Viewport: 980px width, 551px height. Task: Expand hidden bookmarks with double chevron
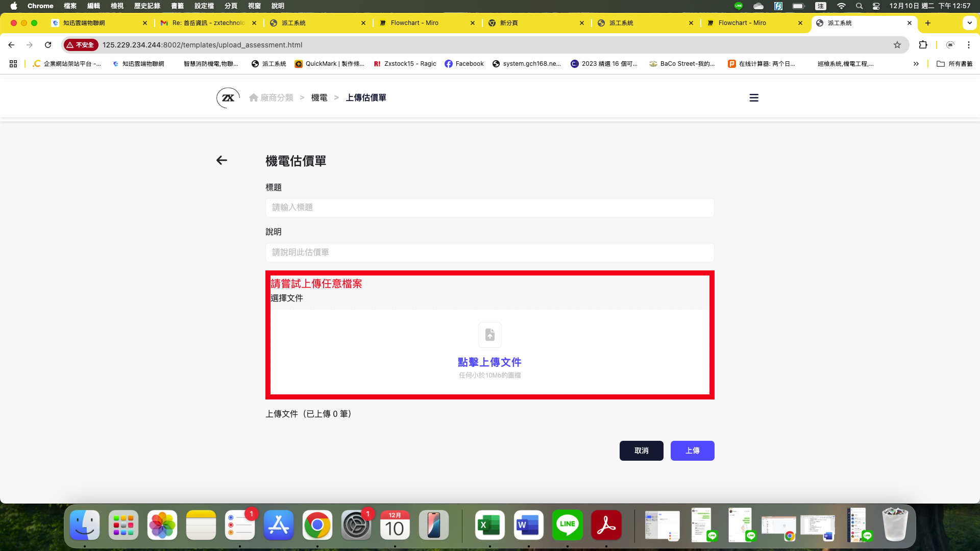click(x=916, y=64)
